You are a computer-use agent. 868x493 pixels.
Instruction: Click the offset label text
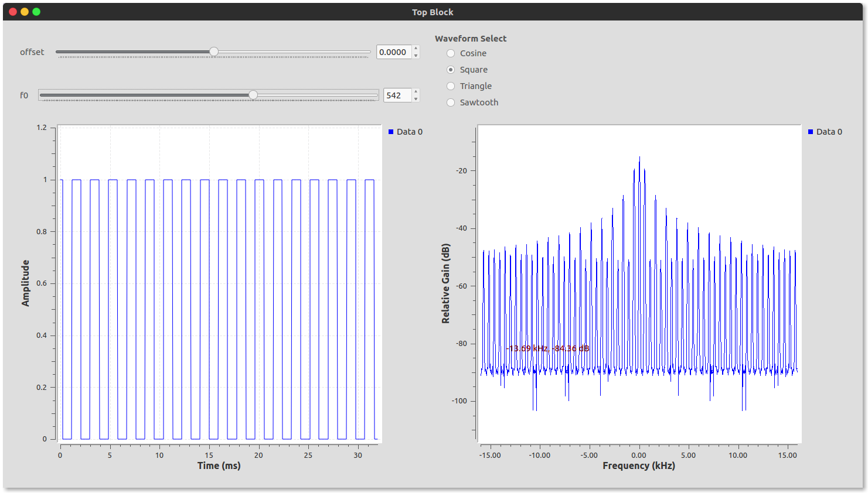click(32, 52)
